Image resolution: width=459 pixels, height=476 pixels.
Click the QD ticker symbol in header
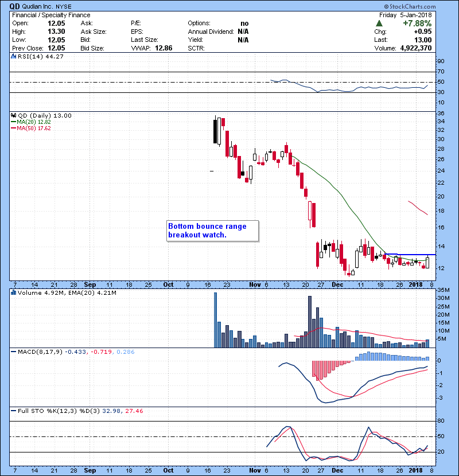click(14, 6)
